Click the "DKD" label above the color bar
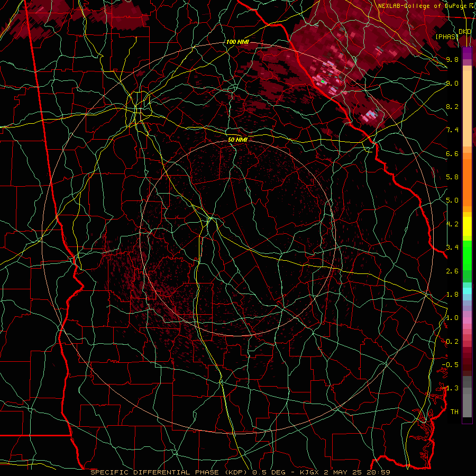Image resolution: width=476 pixels, height=476 pixels. 465,32
